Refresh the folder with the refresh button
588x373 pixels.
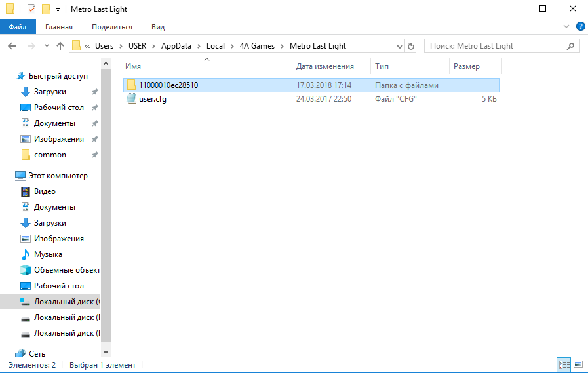pos(411,46)
